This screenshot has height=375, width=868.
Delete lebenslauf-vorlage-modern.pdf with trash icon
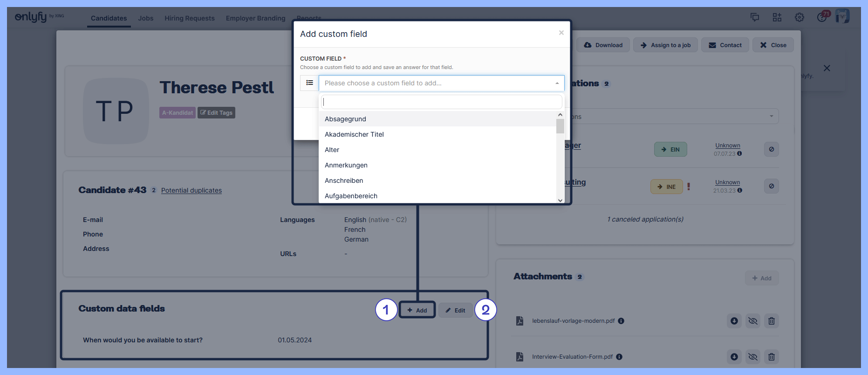pyautogui.click(x=772, y=321)
